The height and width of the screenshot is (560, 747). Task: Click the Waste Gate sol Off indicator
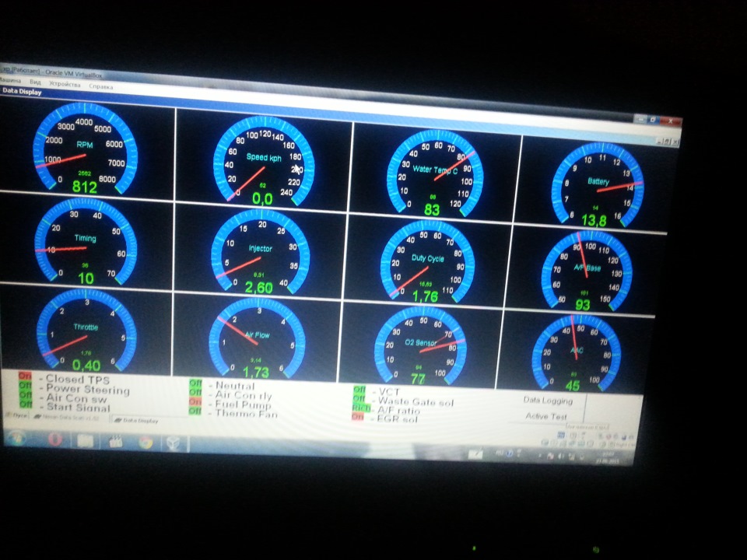click(359, 398)
